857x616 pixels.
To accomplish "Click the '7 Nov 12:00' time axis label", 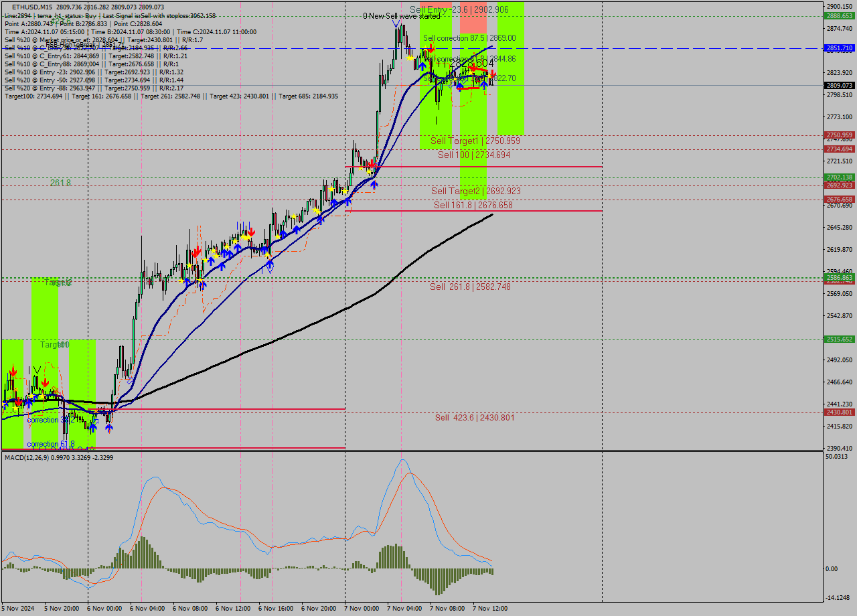I will pyautogui.click(x=490, y=609).
